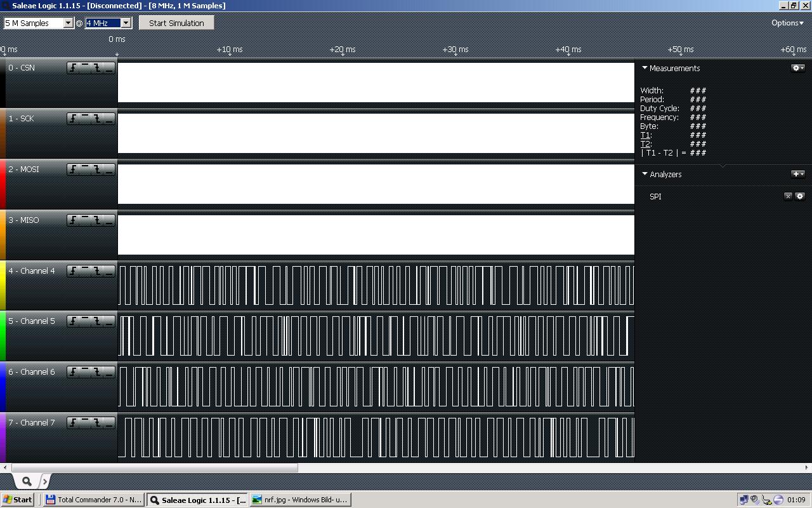Set rising edge trigger on CSN channel
The width and height of the screenshot is (812, 508).
pos(73,68)
